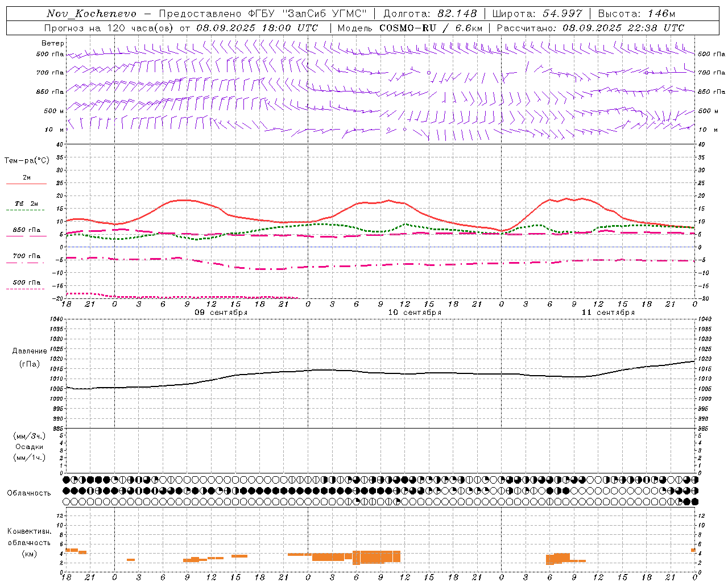Click the date label 10 сентября
This screenshot has width=728, height=582.
(x=415, y=313)
